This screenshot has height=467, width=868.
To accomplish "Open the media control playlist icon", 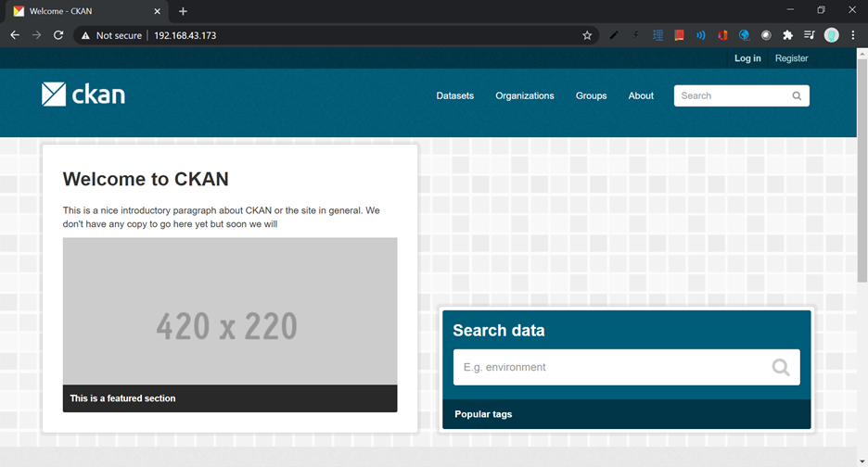I will [x=810, y=35].
